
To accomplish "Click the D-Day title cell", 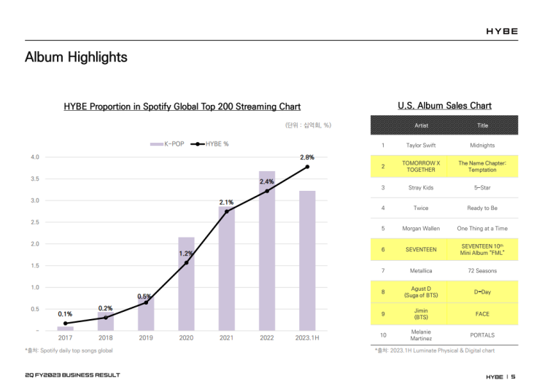I will [482, 292].
